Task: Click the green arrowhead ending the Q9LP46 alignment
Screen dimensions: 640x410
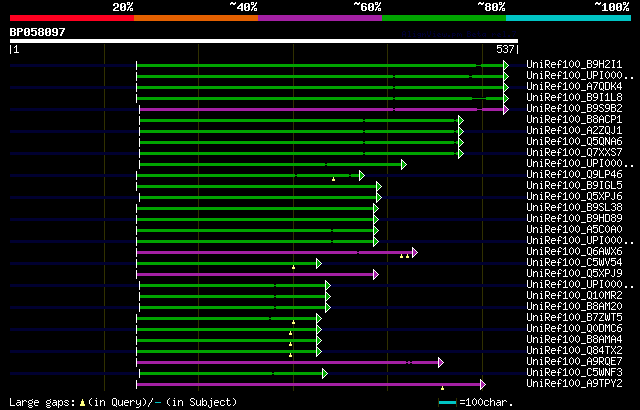Action: [362, 175]
